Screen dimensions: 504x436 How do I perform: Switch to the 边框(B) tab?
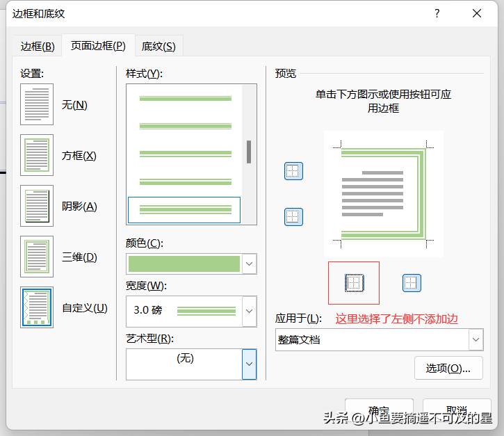click(x=37, y=47)
